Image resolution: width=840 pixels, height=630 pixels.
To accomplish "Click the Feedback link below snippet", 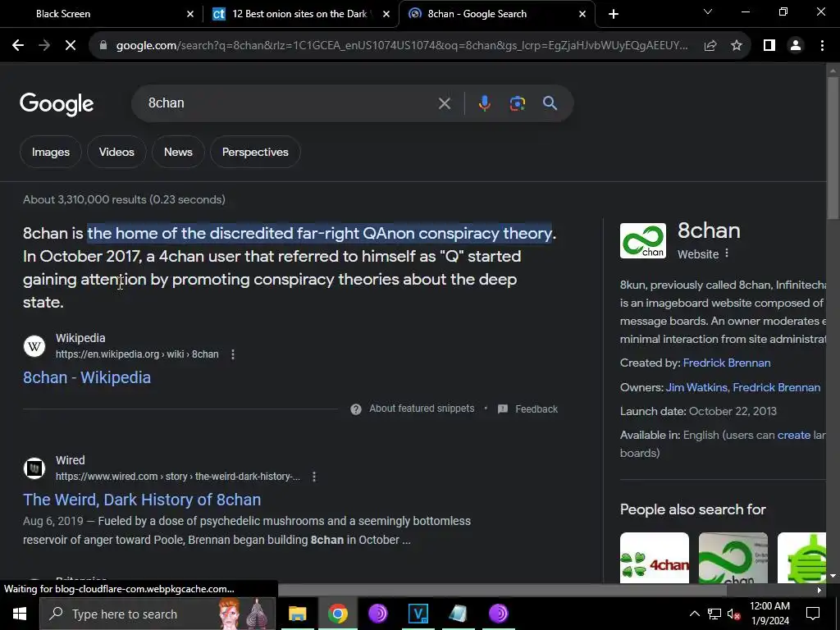I will click(536, 409).
